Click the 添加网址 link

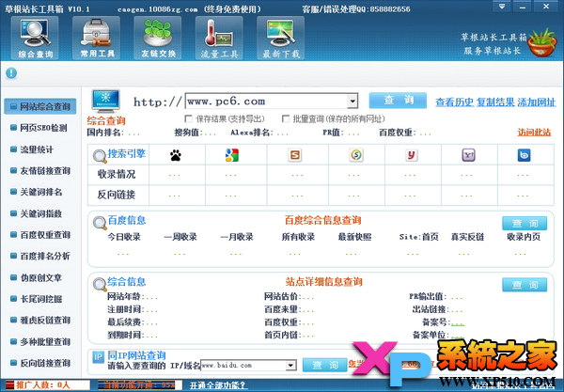tap(537, 102)
